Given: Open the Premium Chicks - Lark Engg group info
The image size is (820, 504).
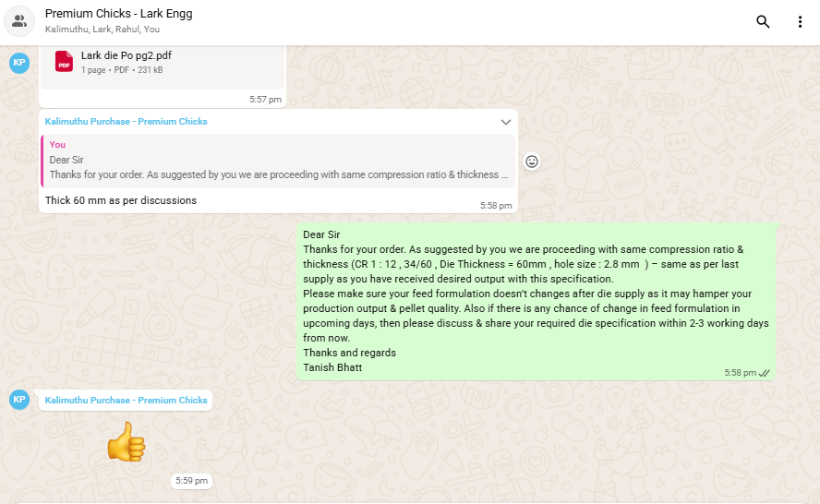Looking at the screenshot, I should pyautogui.click(x=118, y=14).
